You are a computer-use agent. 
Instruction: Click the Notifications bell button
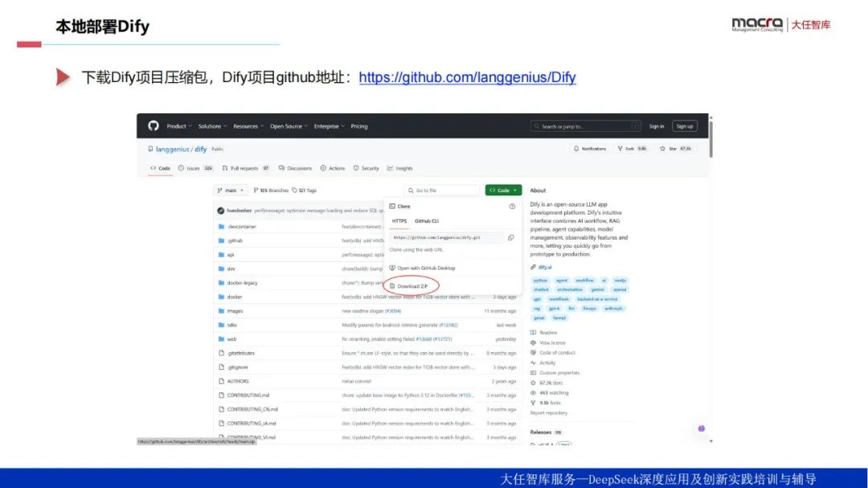pyautogui.click(x=590, y=149)
